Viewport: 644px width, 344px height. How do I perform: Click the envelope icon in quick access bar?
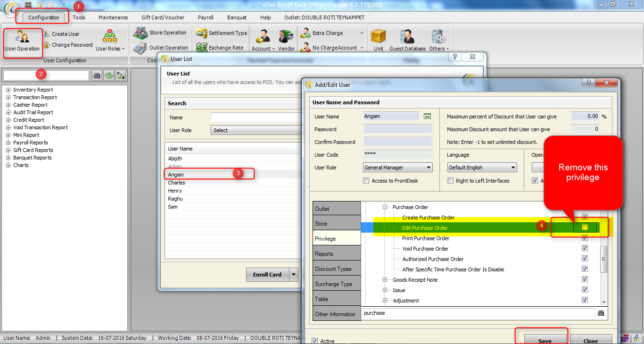pyautogui.click(x=50, y=4)
